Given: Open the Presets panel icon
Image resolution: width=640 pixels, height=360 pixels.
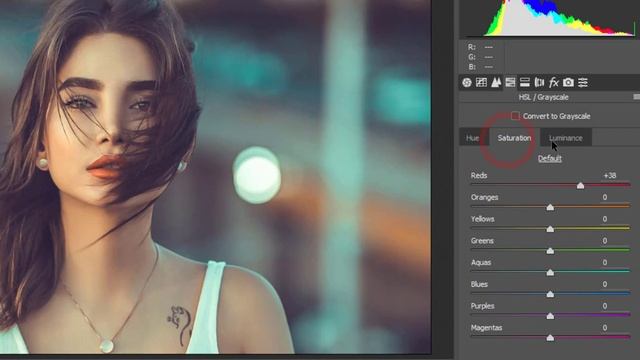Looking at the screenshot, I should (583, 82).
